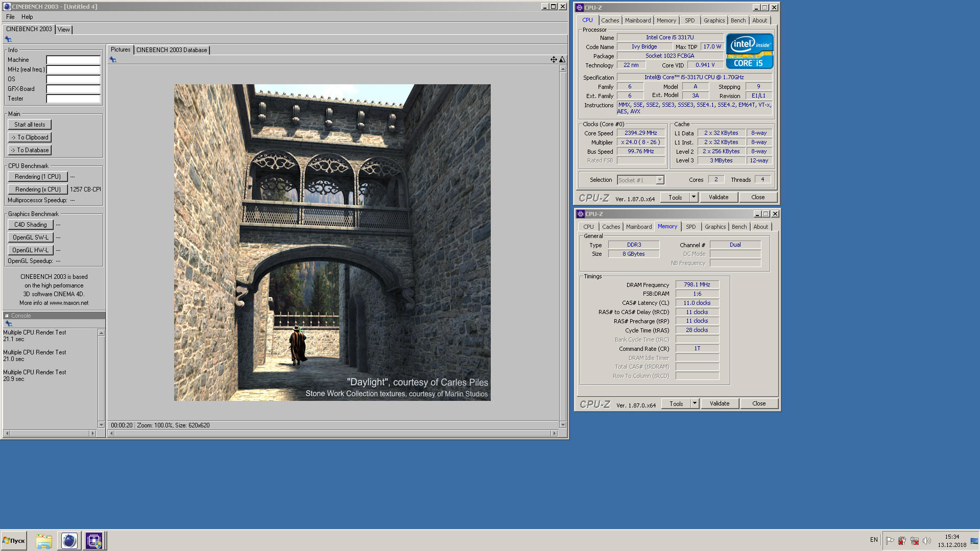Click the volume icon in the system tray

point(926,541)
